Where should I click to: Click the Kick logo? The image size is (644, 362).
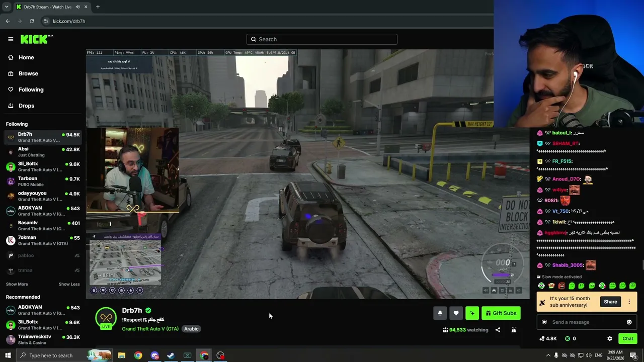[x=36, y=39]
